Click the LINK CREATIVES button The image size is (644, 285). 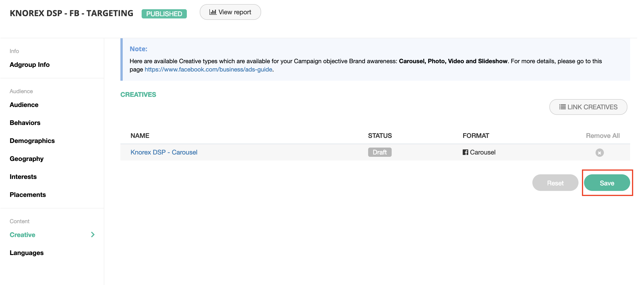click(x=588, y=107)
